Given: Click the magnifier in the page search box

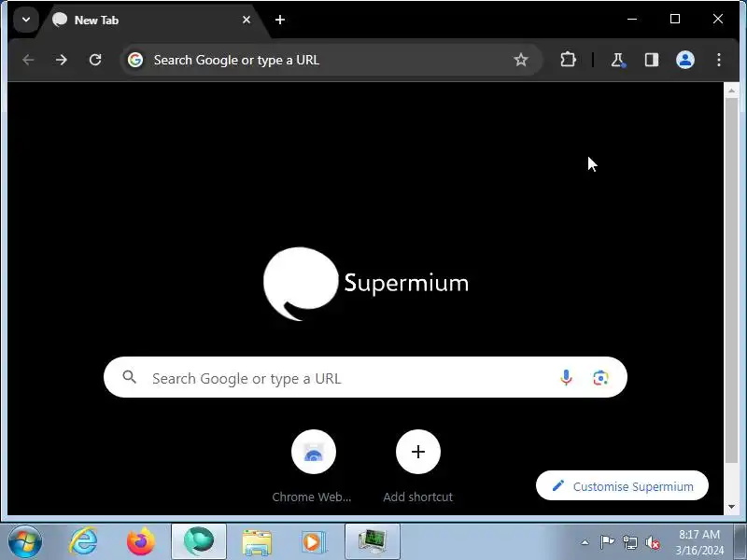Looking at the screenshot, I should [x=129, y=378].
